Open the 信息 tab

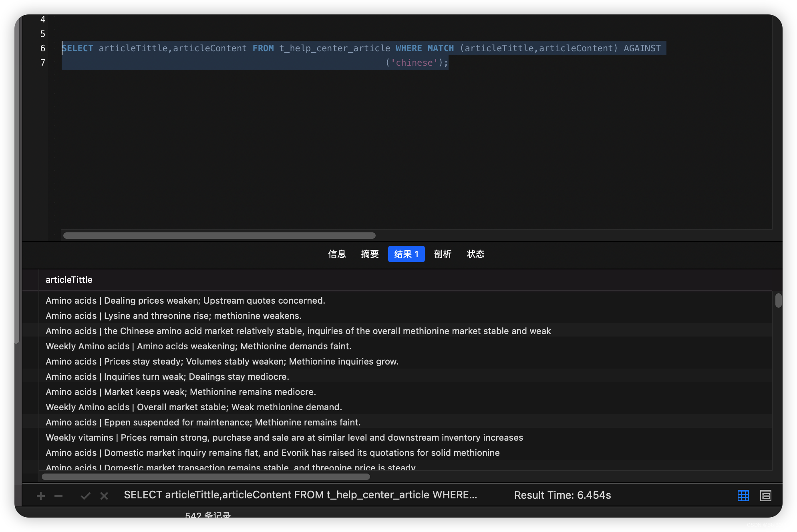click(x=337, y=254)
